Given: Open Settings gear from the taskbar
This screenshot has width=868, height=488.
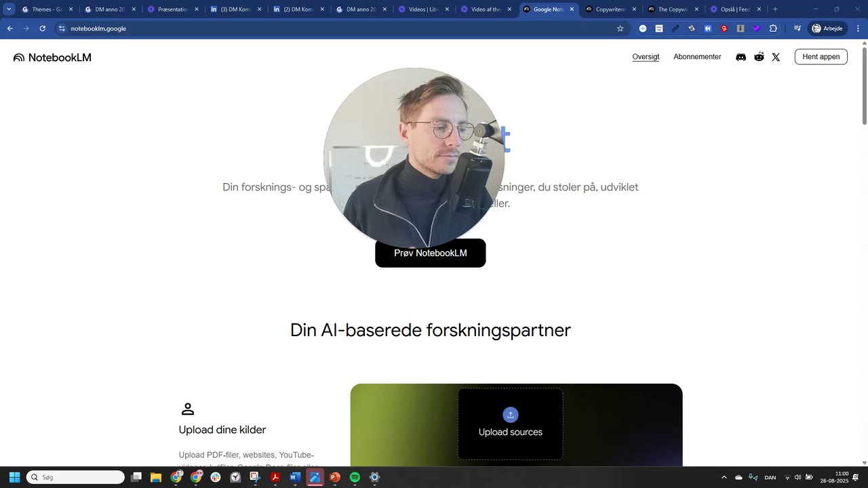Looking at the screenshot, I should pos(374,477).
